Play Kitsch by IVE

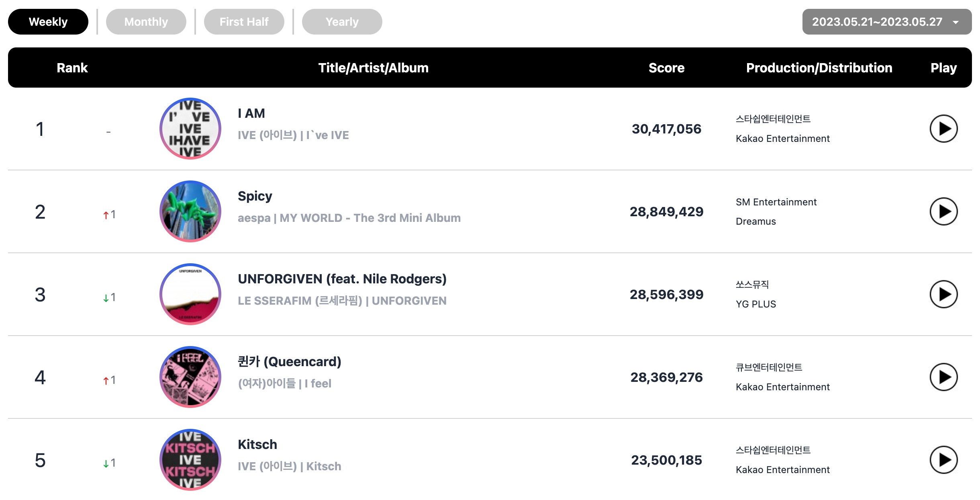(943, 460)
